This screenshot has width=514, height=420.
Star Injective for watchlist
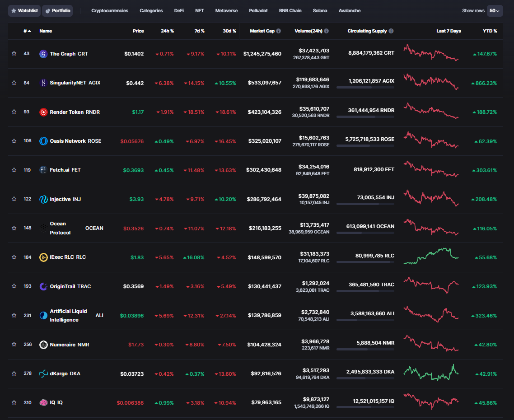pos(14,199)
